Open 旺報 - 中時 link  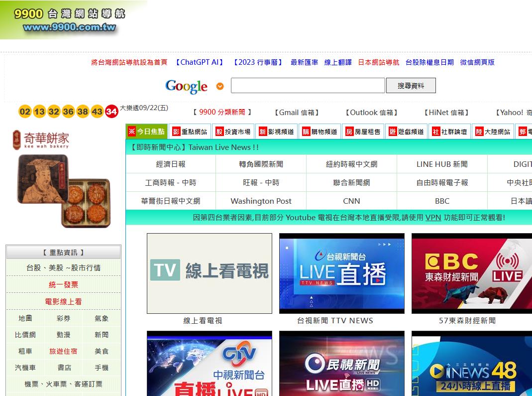tap(261, 183)
